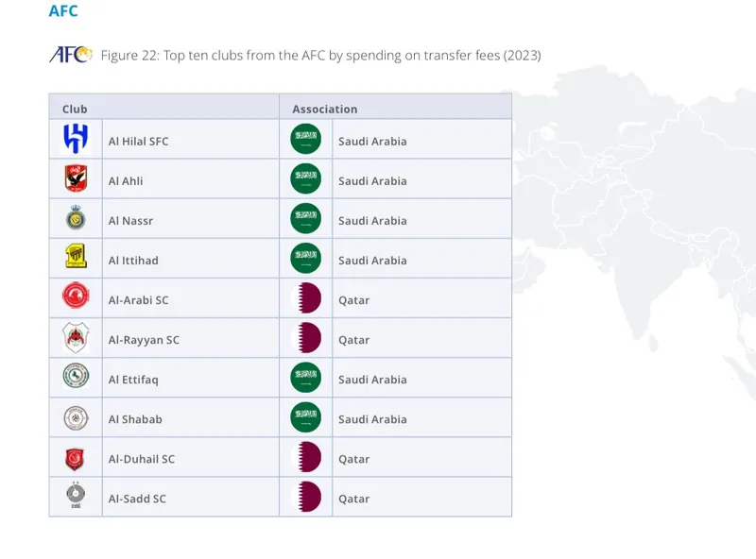Select the Al Nassr club logo
The height and width of the screenshot is (559, 756).
pyautogui.click(x=76, y=218)
